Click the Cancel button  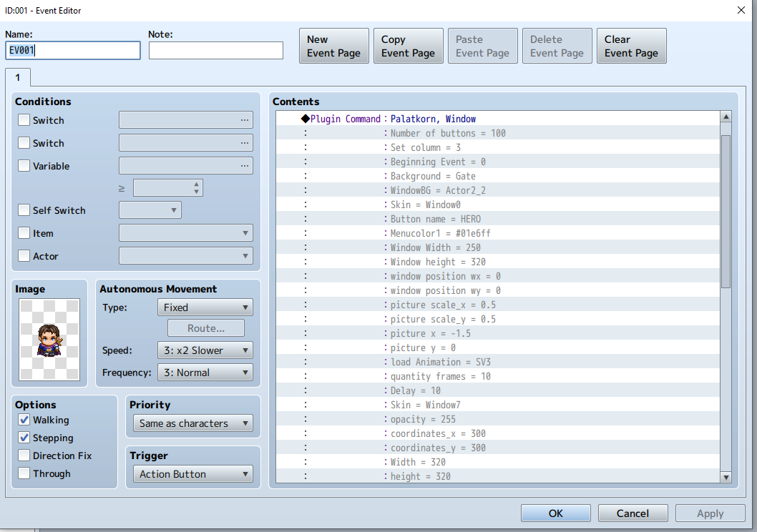pos(633,513)
